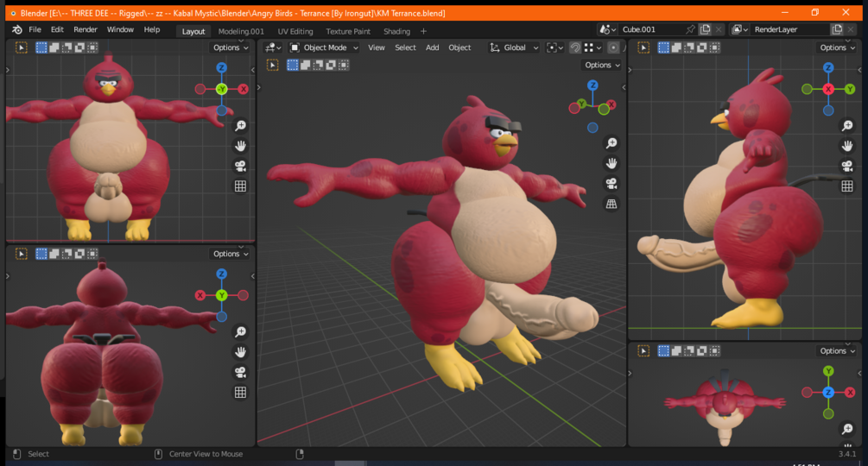Click the tool icon in front view viewport header

coord(22,47)
